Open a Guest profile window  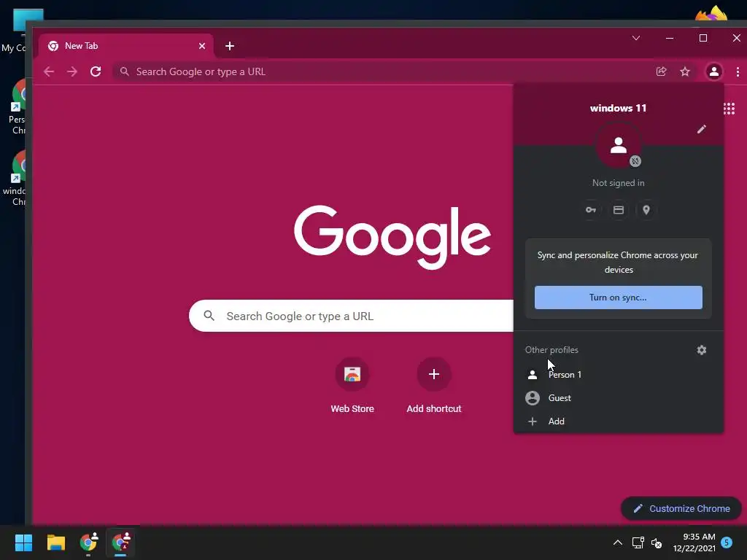click(618, 398)
